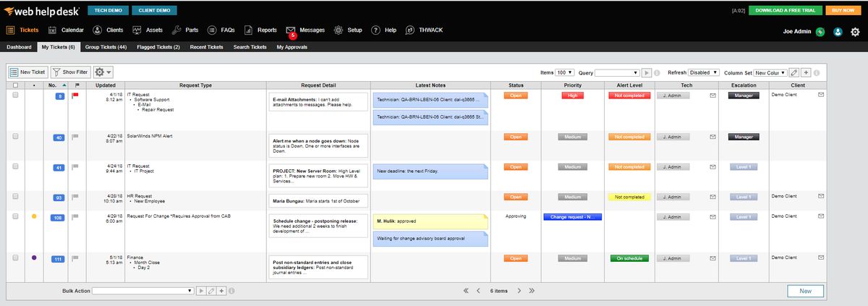Open the Items per page dropdown
The width and height of the screenshot is (868, 306).
[565, 73]
